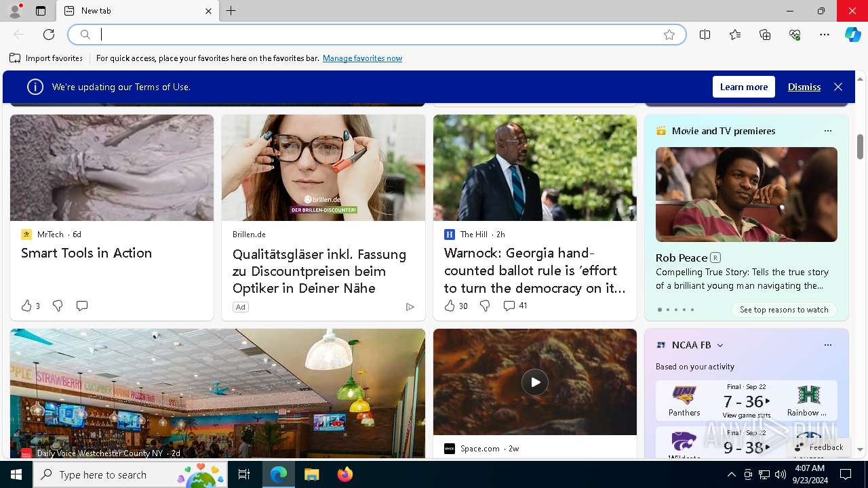This screenshot has height=488, width=868.
Task: Open the profile icon in title bar
Action: tap(15, 11)
